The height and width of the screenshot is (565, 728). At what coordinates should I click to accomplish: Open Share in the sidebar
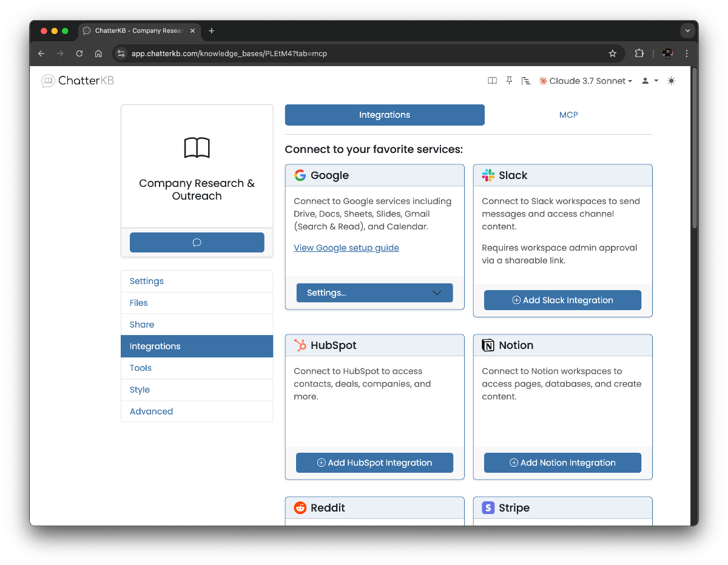coord(197,325)
